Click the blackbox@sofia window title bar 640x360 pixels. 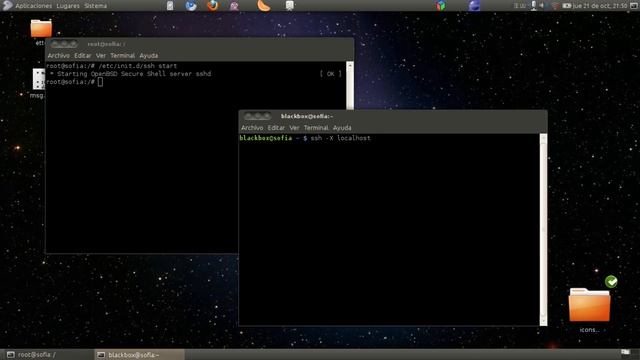[393, 116]
